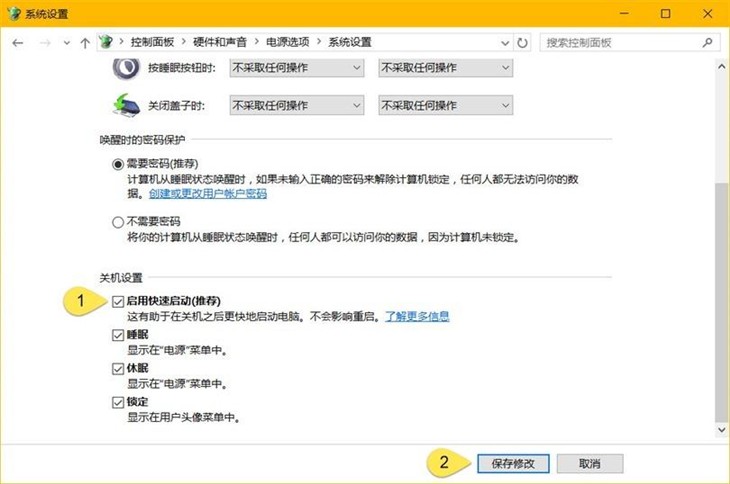Click the 系统设置 title bar icon
The height and width of the screenshot is (484, 730).
14,13
